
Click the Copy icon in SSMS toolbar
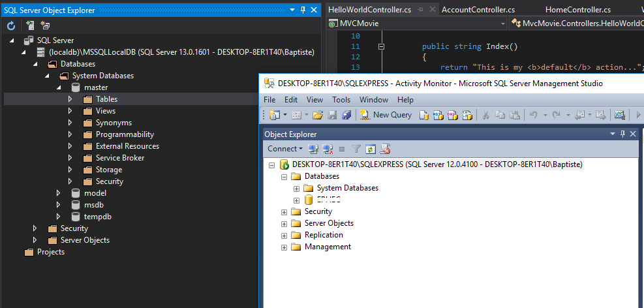500,115
